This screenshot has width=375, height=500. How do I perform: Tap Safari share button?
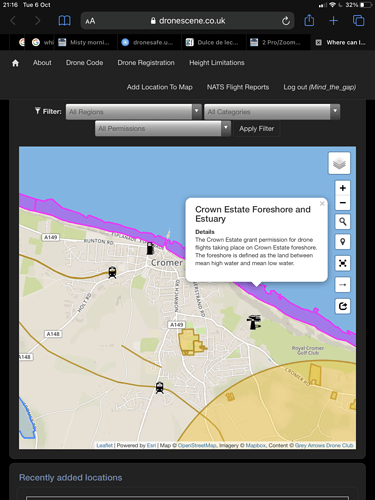309,21
